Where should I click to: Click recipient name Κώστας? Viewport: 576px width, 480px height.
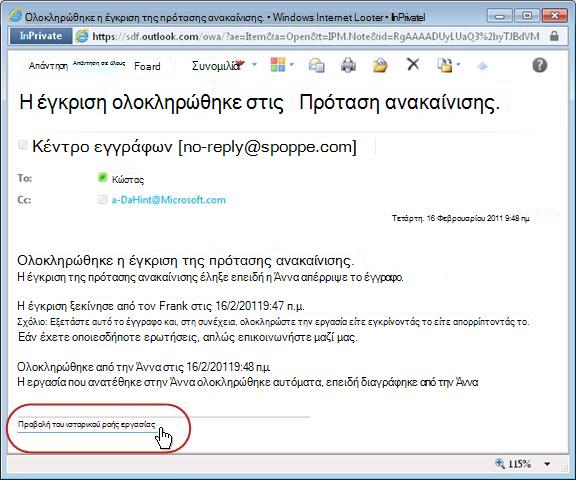coord(127,180)
